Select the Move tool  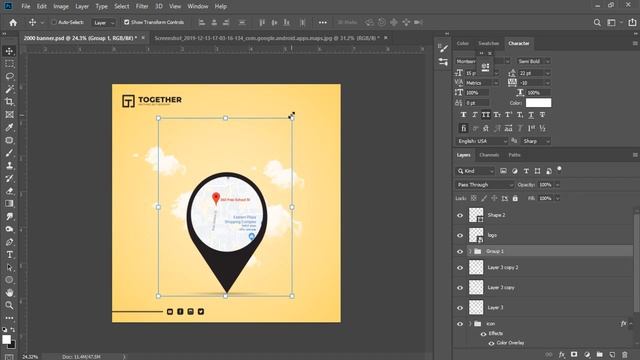pos(9,51)
